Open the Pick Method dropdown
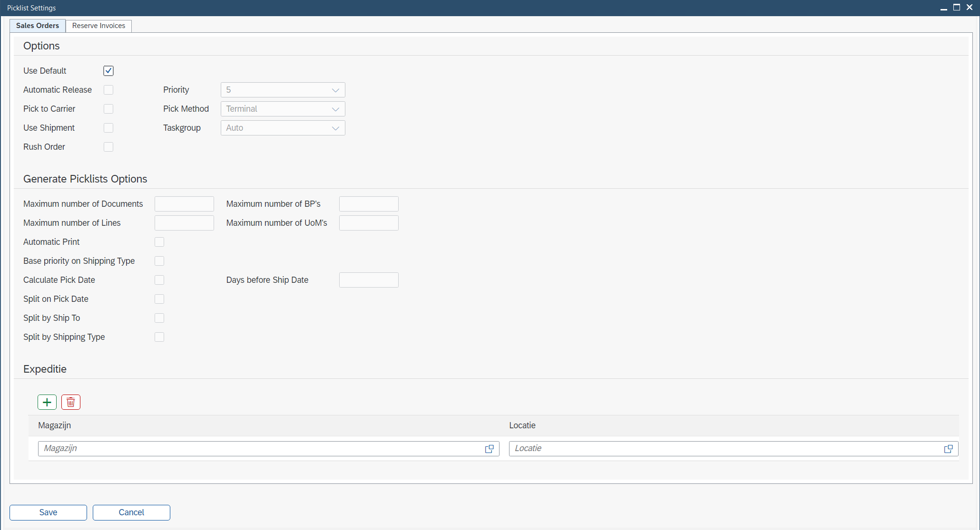Screen dimensions: 980x530 pos(335,109)
